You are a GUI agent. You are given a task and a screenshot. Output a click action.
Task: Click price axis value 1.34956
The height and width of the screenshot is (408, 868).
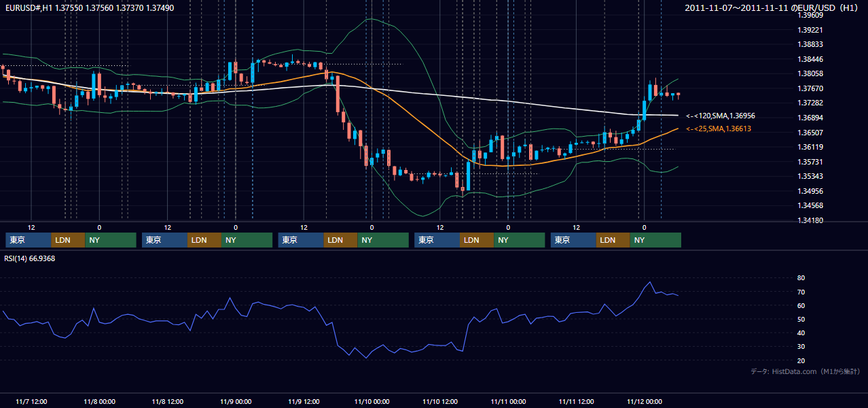point(810,191)
